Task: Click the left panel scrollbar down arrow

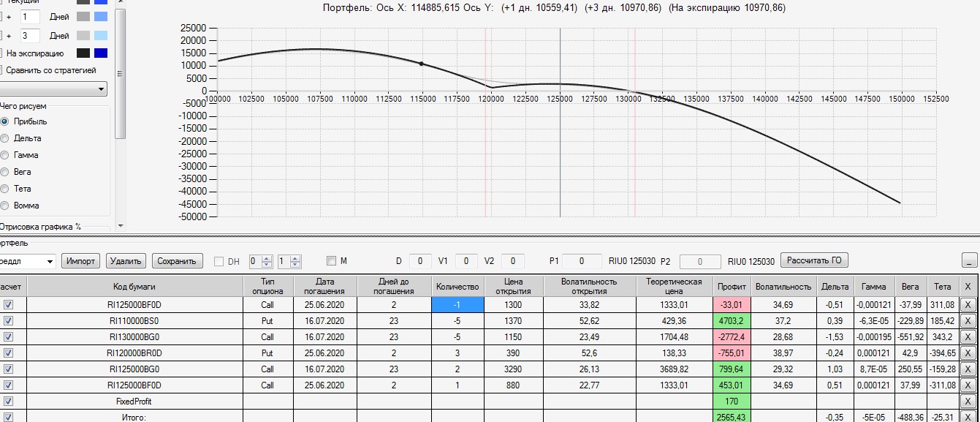Action: (121, 227)
